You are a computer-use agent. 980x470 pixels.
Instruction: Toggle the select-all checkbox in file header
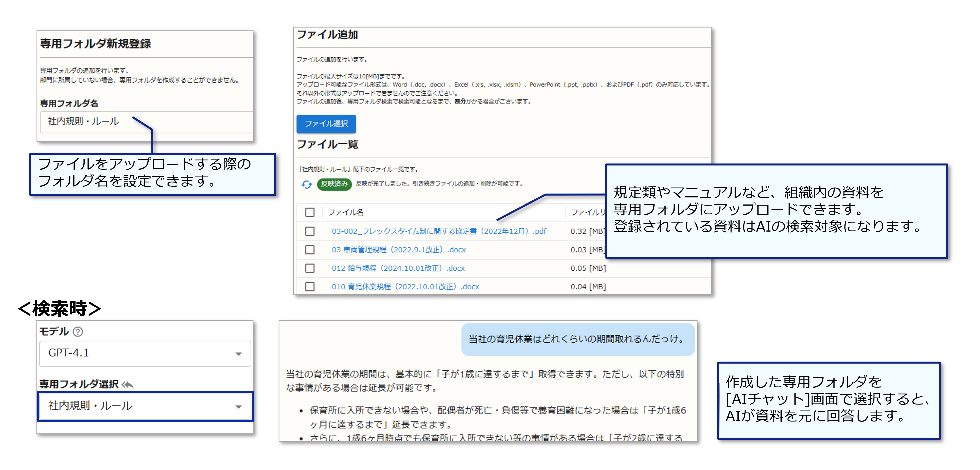(x=310, y=212)
